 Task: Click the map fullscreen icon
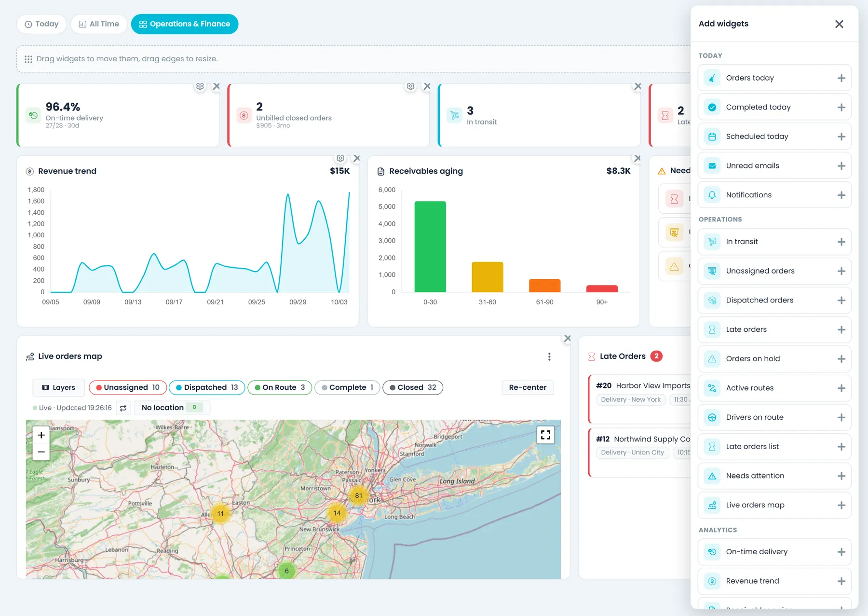pos(545,435)
